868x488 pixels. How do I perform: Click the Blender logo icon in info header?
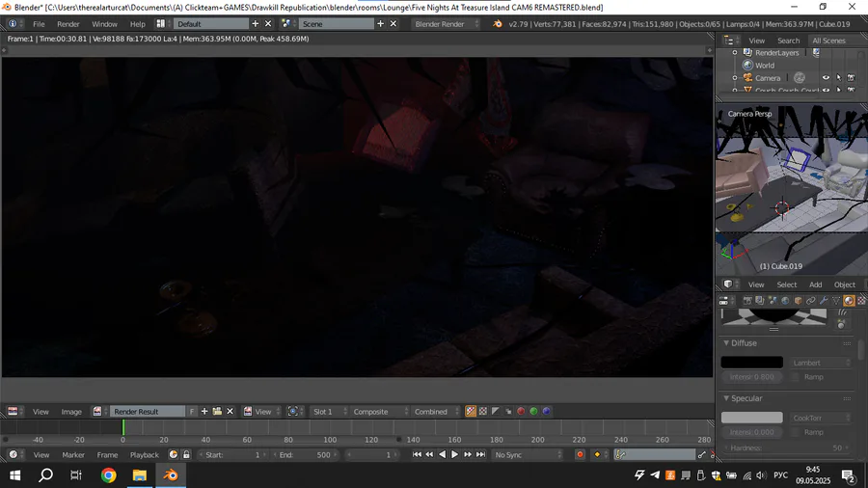point(497,24)
